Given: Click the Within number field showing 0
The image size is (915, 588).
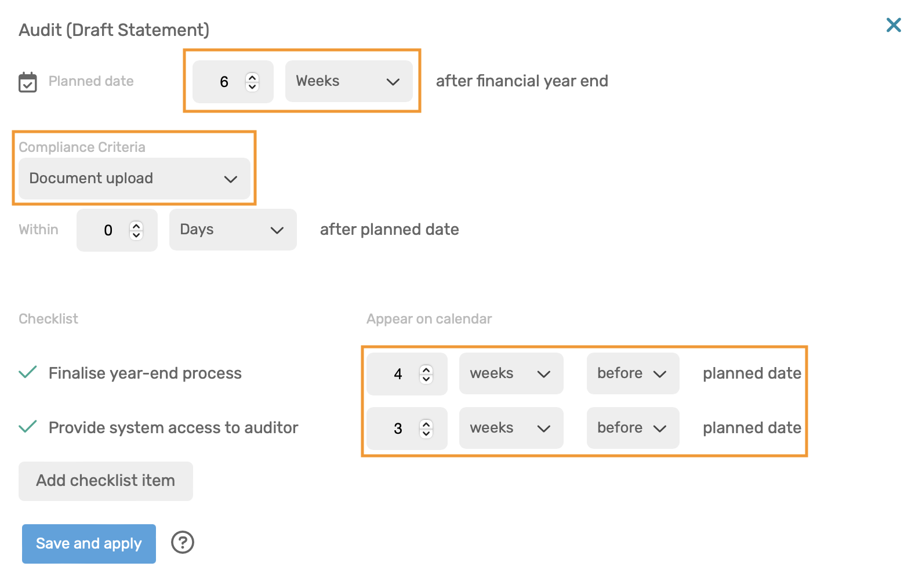Looking at the screenshot, I should pyautogui.click(x=108, y=230).
